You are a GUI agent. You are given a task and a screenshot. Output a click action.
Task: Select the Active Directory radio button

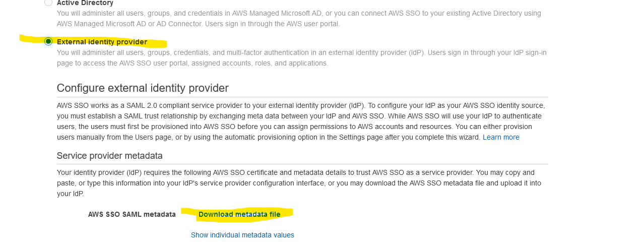click(x=48, y=3)
